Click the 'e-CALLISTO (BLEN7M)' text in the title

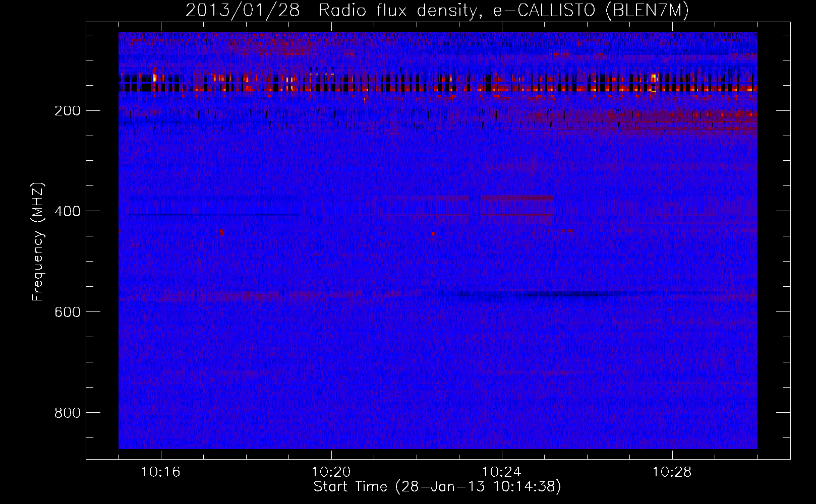(x=591, y=11)
